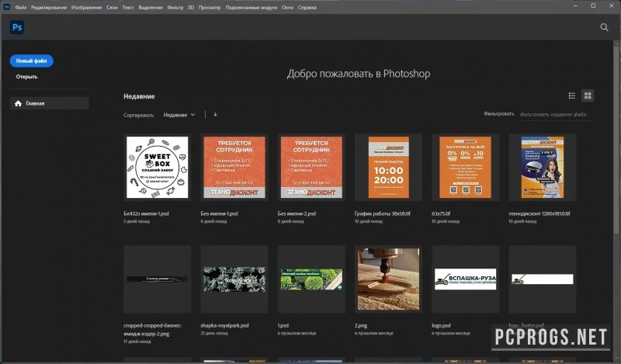621x364 pixels.
Task: Click the Недавние section heading
Action: pyautogui.click(x=139, y=96)
